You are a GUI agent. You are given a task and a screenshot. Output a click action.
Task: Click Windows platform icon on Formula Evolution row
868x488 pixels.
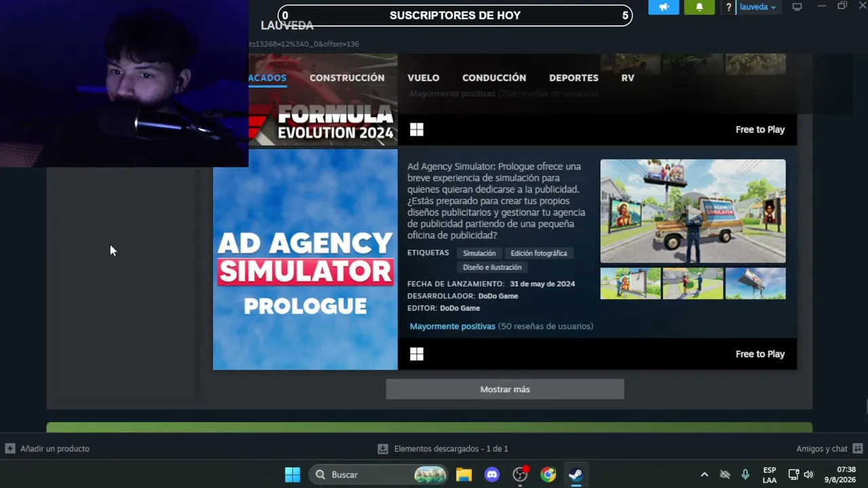tap(416, 130)
